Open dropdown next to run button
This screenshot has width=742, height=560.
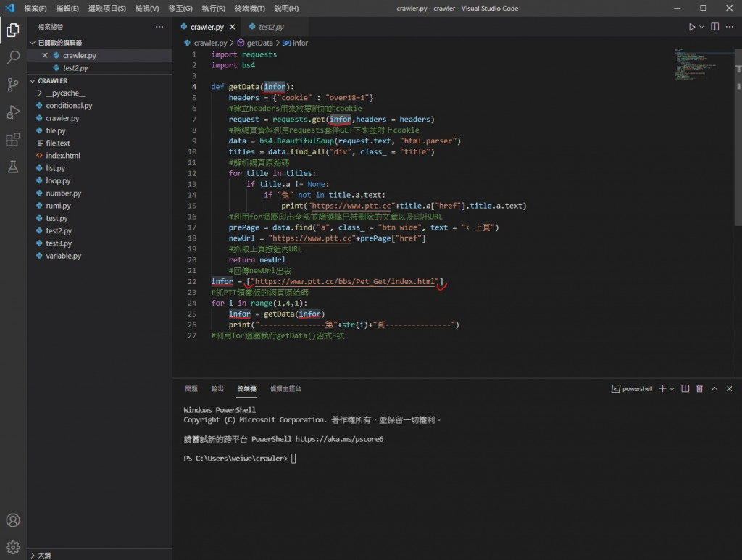[x=701, y=27]
